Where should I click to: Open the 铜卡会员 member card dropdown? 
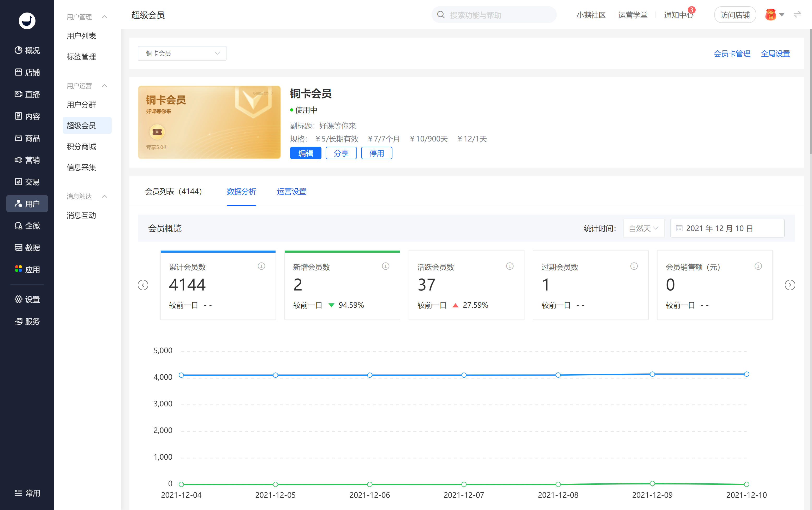(x=182, y=53)
